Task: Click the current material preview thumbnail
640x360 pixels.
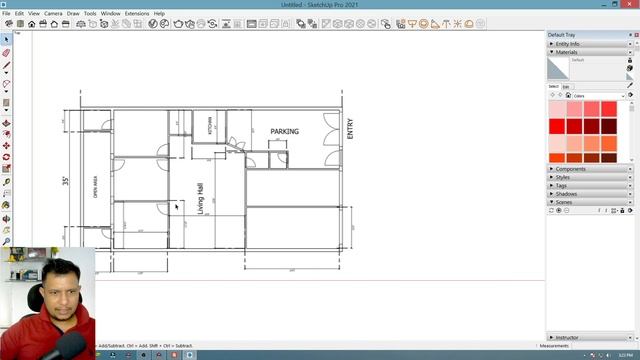Action: click(558, 68)
